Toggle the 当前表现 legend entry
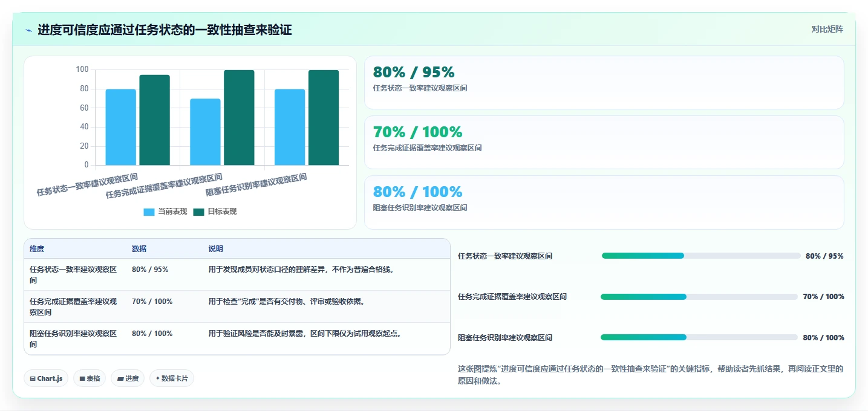868x411 pixels. (165, 212)
